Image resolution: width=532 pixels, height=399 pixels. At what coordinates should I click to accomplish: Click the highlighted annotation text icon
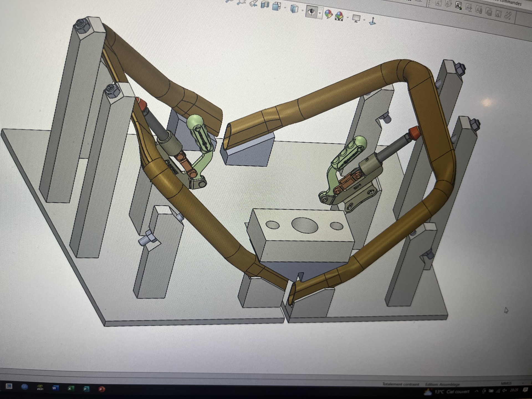coord(458,6)
